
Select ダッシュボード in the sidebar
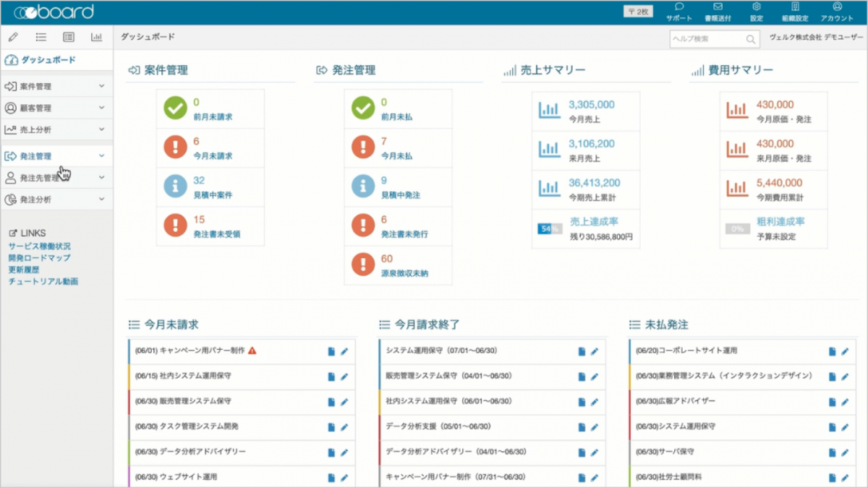(x=56, y=60)
